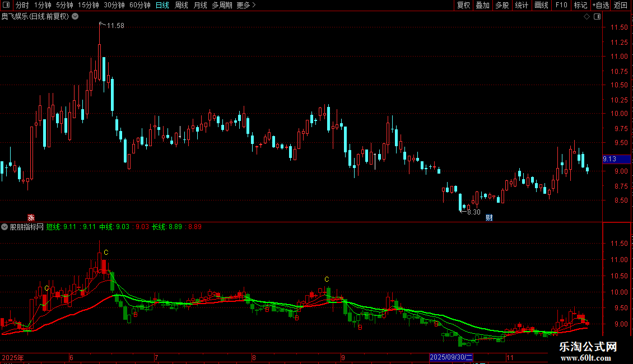Click the 奥飞娱乐(日线.前复权) title text
633x364 pixels.
tap(35, 17)
